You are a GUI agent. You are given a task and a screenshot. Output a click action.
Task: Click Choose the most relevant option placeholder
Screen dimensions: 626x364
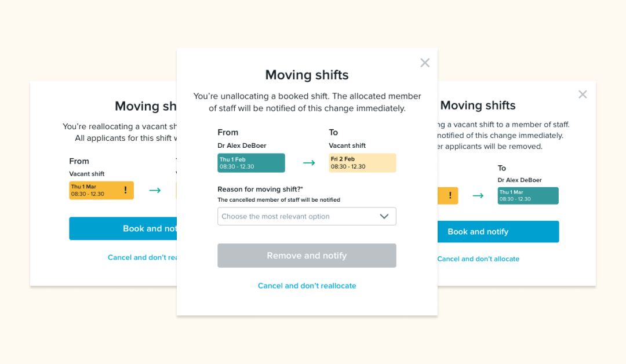coord(275,216)
